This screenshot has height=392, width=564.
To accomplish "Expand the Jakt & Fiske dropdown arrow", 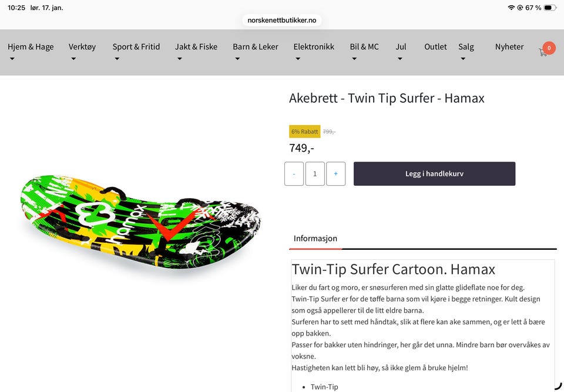I will 180,59.
